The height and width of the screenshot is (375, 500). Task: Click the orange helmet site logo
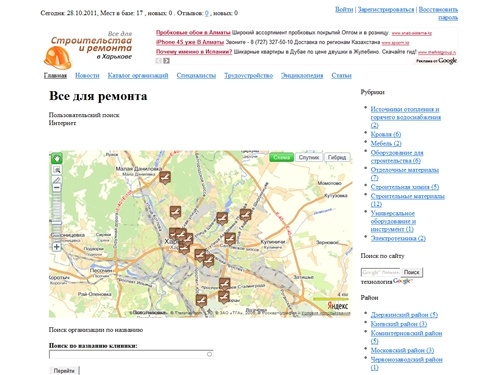click(x=57, y=58)
